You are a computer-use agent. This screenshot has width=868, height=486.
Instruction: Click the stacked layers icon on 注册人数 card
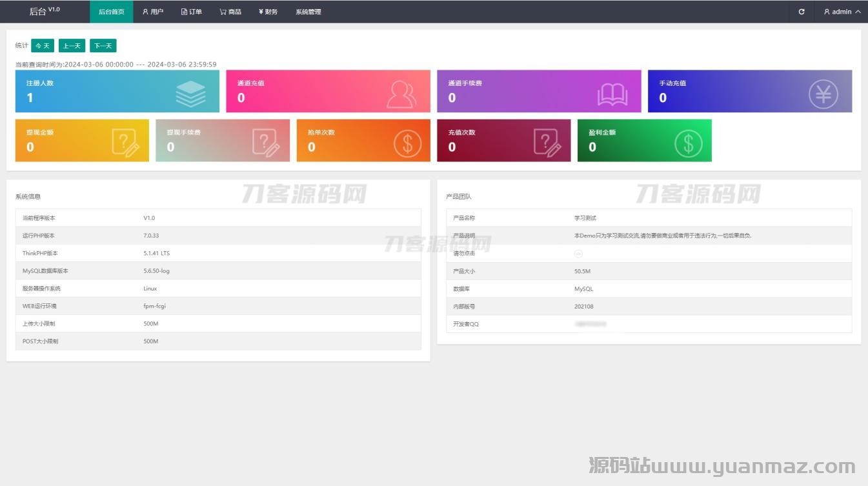[x=190, y=94]
